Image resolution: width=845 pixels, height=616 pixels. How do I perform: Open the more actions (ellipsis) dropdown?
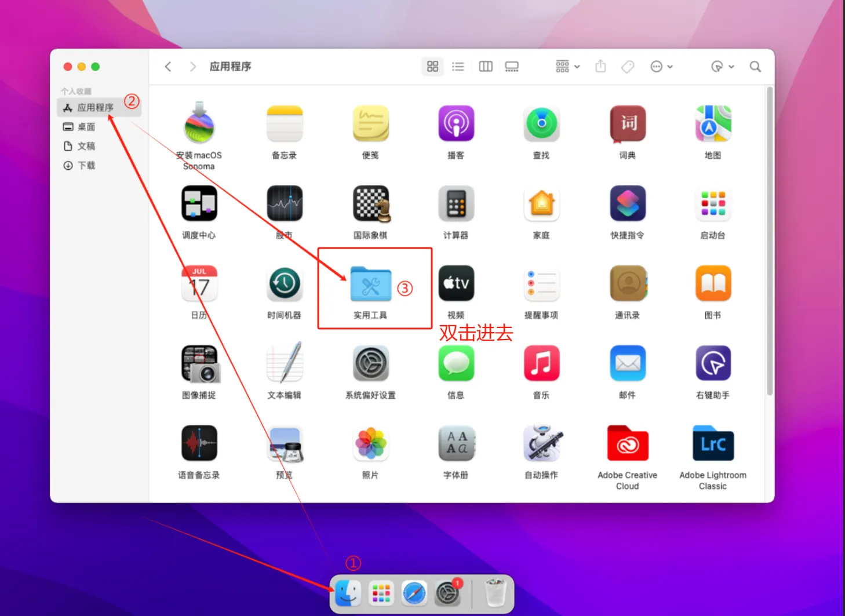tap(661, 67)
